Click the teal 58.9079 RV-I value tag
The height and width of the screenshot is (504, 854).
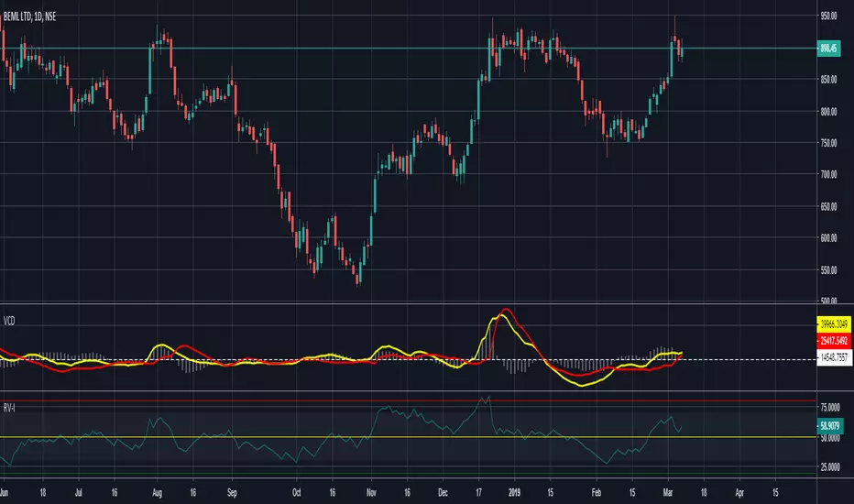[830, 425]
